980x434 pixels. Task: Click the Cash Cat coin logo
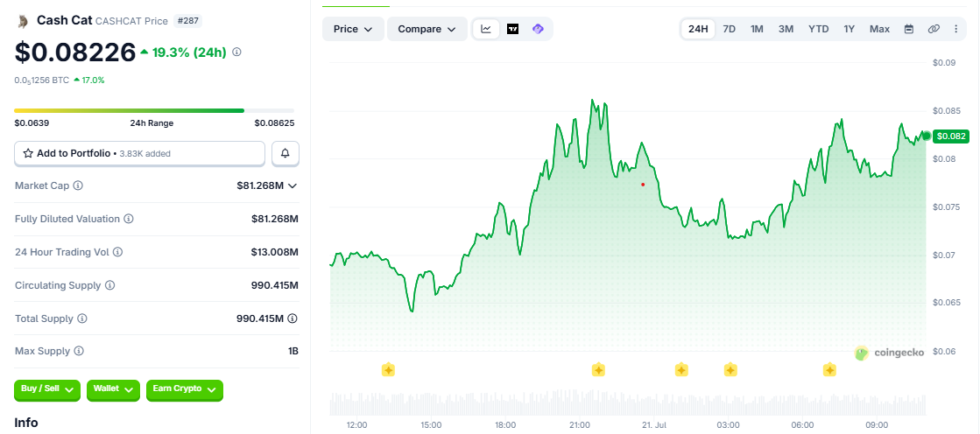(x=23, y=21)
